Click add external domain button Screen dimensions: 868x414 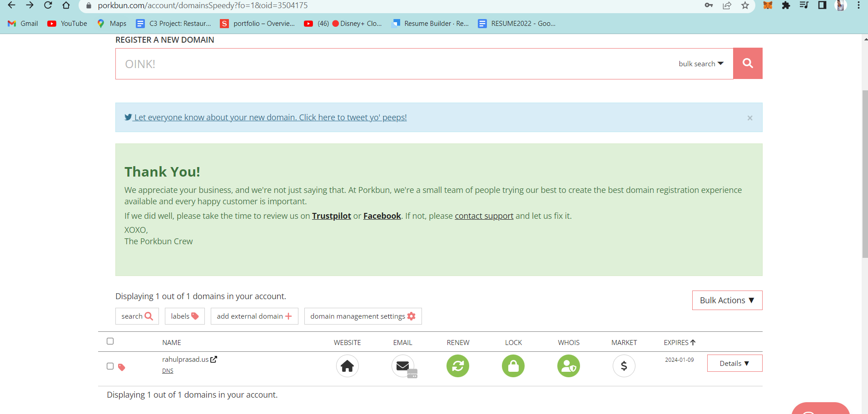254,316
